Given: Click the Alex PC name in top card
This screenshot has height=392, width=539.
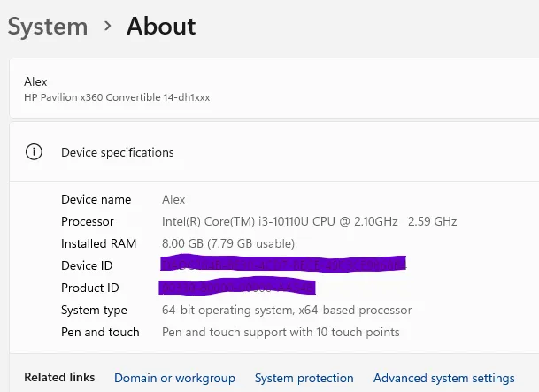Looking at the screenshot, I should 35,81.
